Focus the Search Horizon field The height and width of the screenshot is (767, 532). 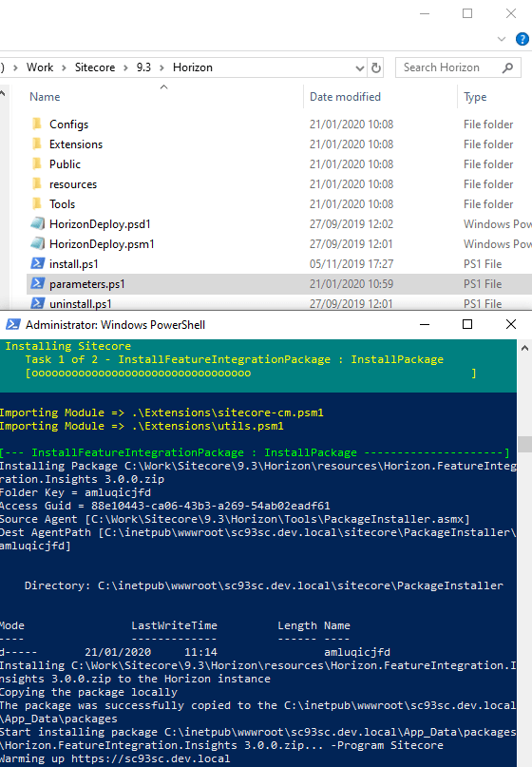tap(458, 67)
